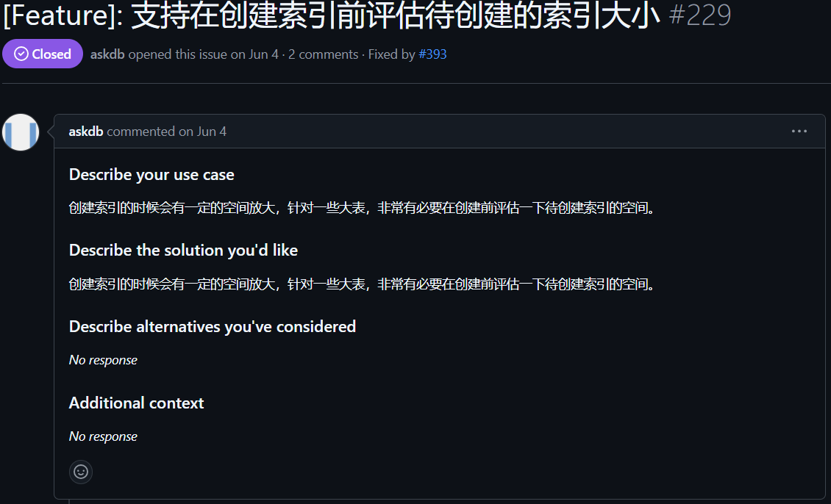Click the issue number #229
Image resolution: width=831 pixels, height=504 pixels.
click(700, 15)
